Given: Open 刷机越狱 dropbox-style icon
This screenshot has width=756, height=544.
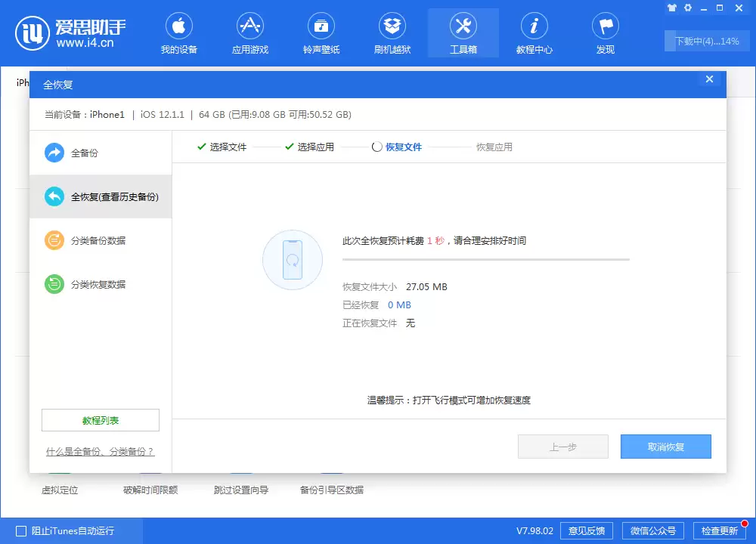Looking at the screenshot, I should (x=392, y=26).
